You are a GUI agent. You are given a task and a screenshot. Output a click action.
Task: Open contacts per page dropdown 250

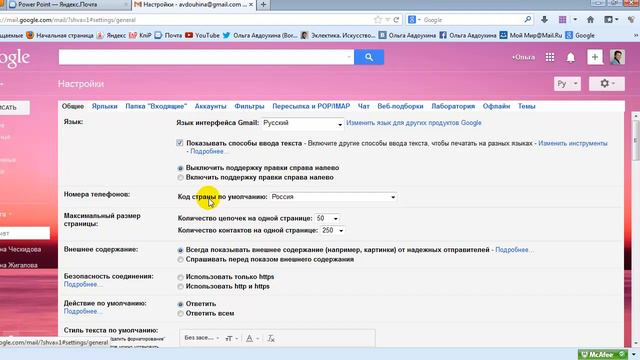click(332, 231)
